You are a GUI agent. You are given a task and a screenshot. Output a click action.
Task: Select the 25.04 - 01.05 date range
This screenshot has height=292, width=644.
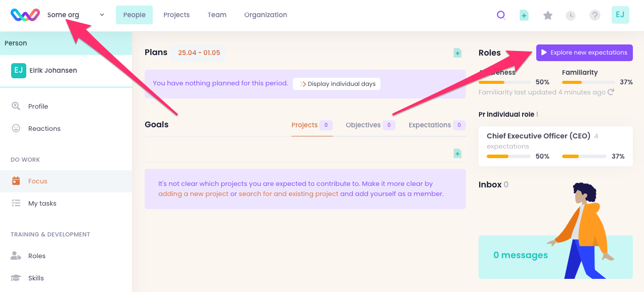point(199,53)
